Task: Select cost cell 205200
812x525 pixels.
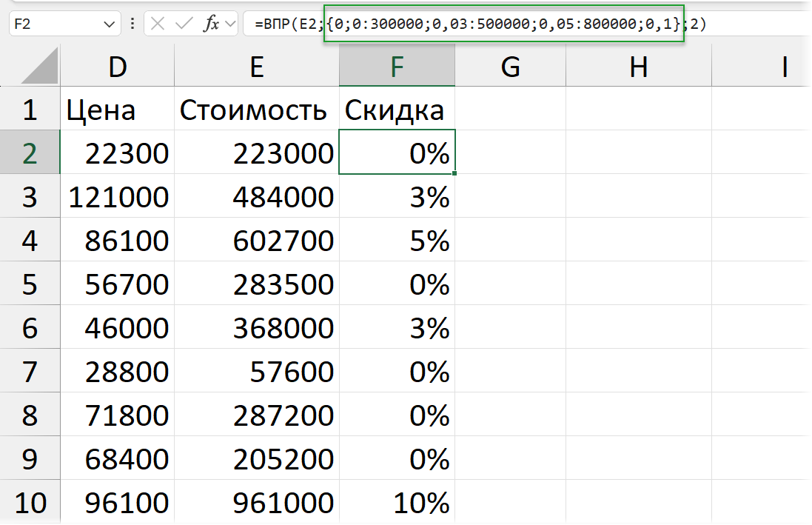Action: pyautogui.click(x=257, y=458)
